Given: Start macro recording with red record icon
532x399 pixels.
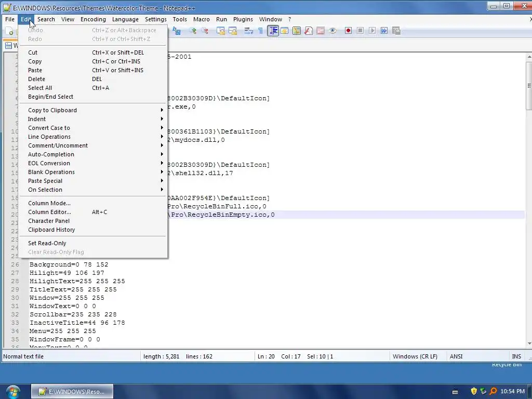Looking at the screenshot, I should pyautogui.click(x=348, y=31).
